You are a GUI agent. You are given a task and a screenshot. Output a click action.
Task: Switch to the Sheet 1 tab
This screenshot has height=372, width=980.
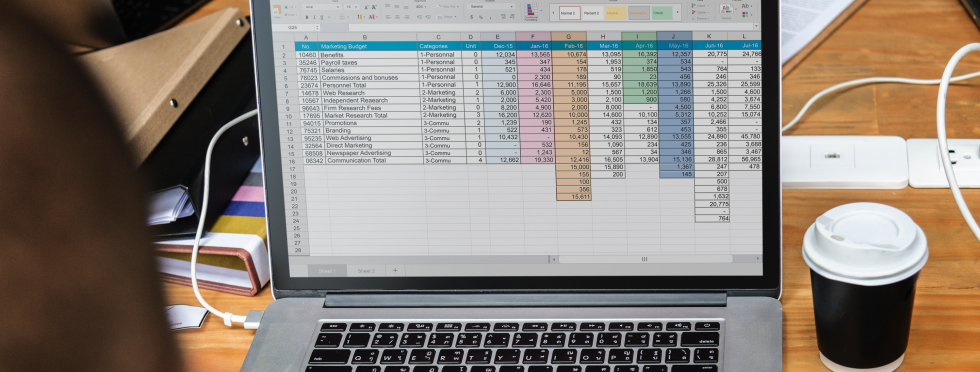point(327,271)
